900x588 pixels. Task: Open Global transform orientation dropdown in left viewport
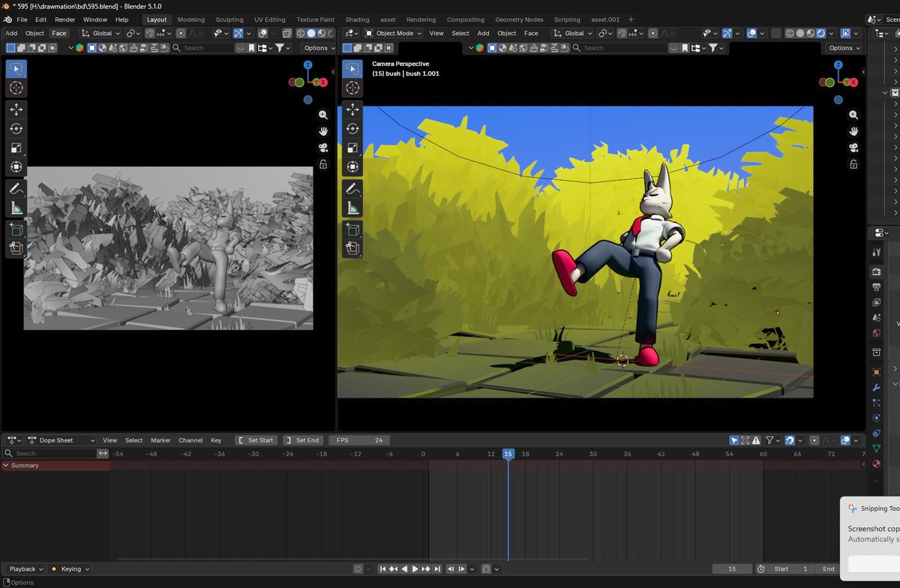point(101,33)
